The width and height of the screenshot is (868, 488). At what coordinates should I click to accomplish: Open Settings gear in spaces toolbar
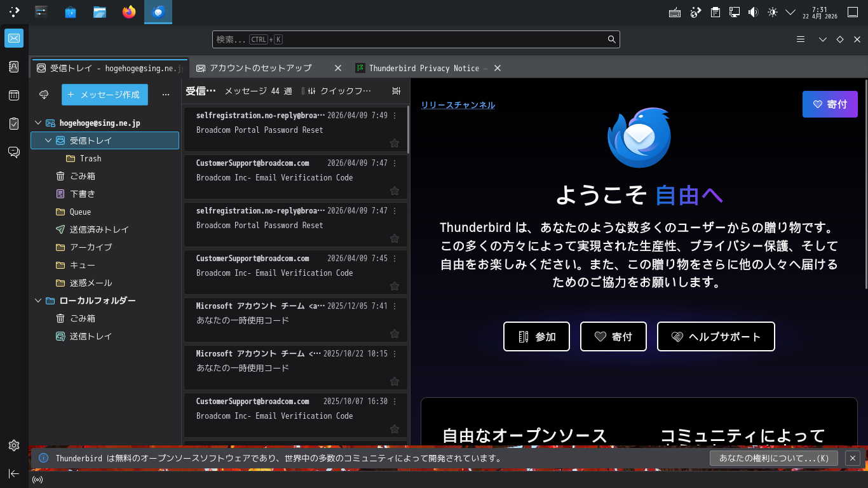(14, 445)
